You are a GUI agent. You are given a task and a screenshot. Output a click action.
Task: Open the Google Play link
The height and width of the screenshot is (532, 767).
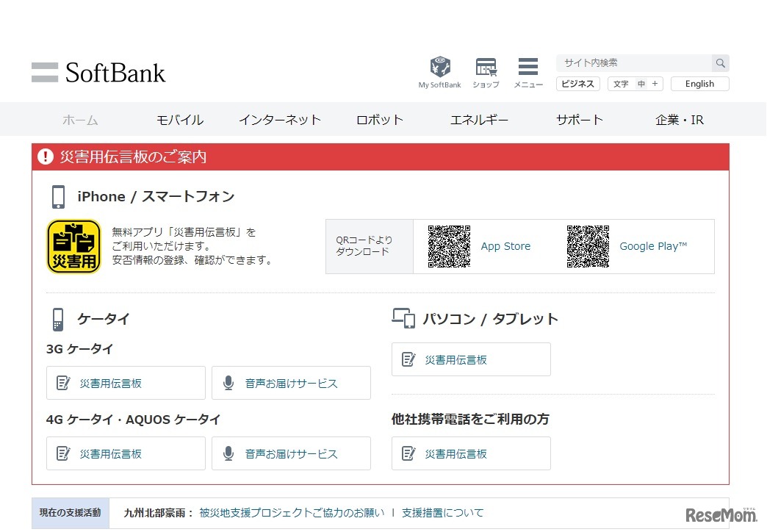[653, 246]
